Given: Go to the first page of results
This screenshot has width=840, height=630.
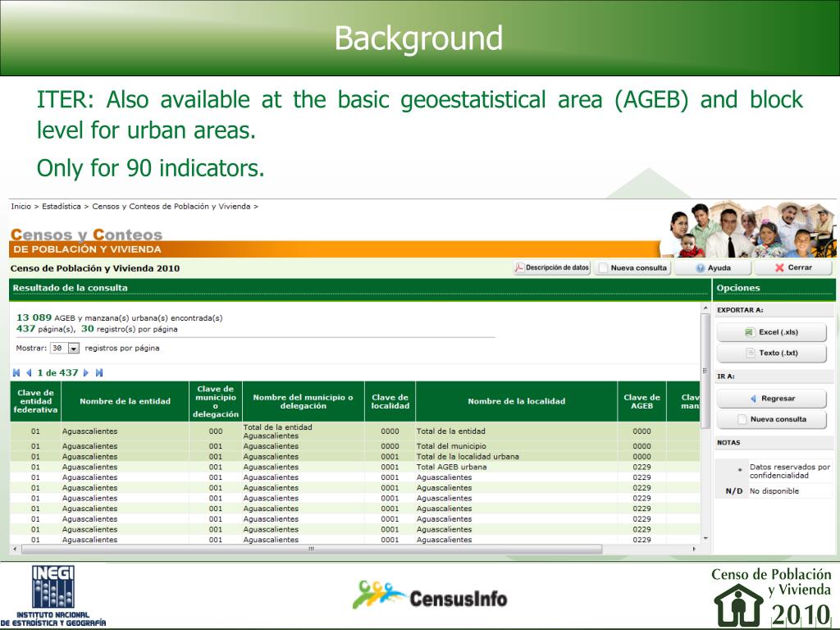Looking at the screenshot, I should click(16, 373).
